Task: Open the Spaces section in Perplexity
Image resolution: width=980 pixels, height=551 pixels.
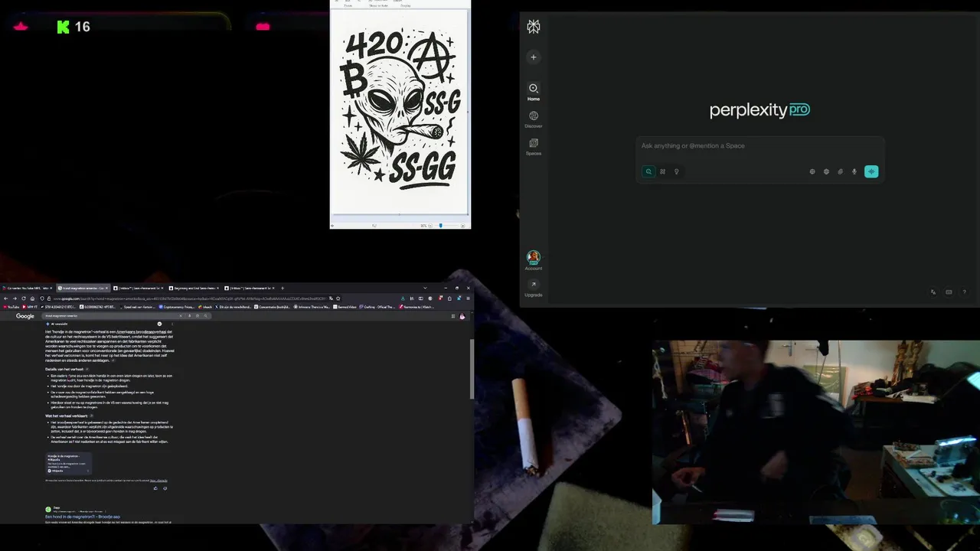Action: [x=534, y=146]
